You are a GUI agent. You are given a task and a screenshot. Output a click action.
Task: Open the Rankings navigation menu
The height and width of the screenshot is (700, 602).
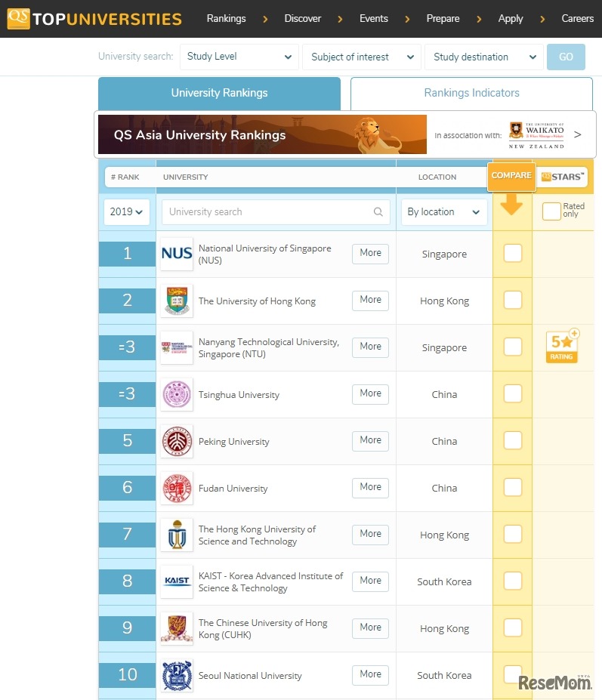coord(226,19)
